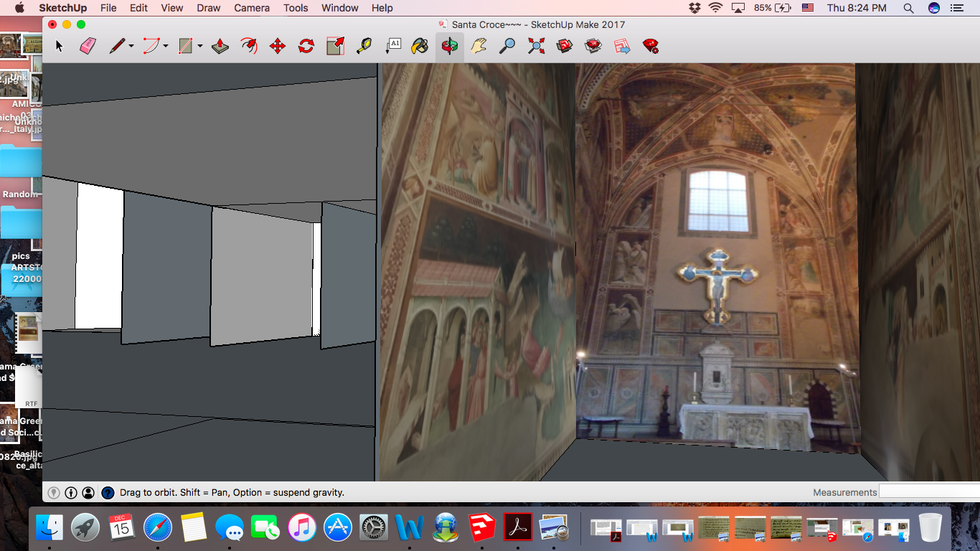This screenshot has height=551, width=980.
Task: Expand the Arc tool dropdown arrow
Action: point(166,47)
